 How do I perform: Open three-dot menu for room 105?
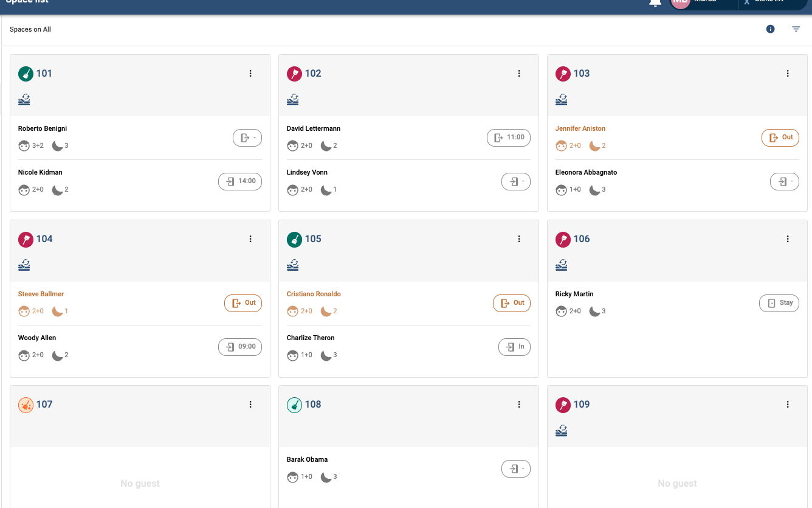519,239
